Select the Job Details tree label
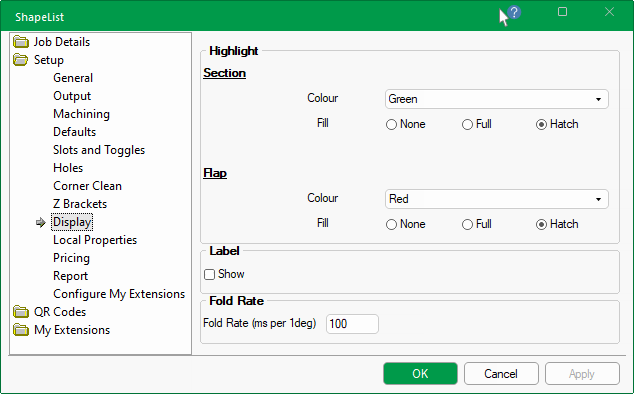 coord(61,42)
